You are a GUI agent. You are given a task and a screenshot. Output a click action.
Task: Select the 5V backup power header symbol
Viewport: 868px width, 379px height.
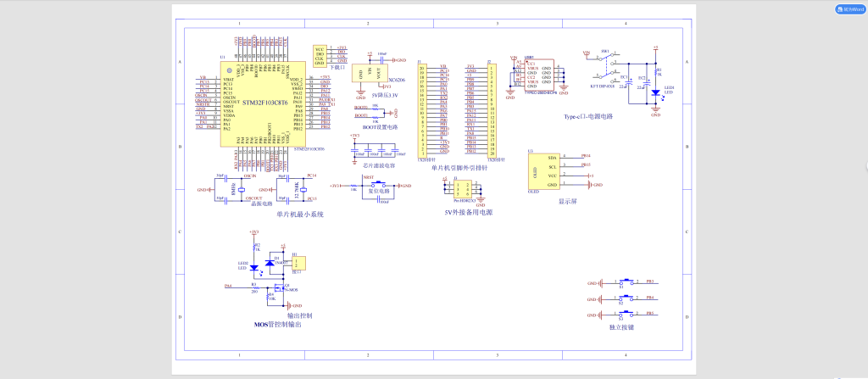462,189
